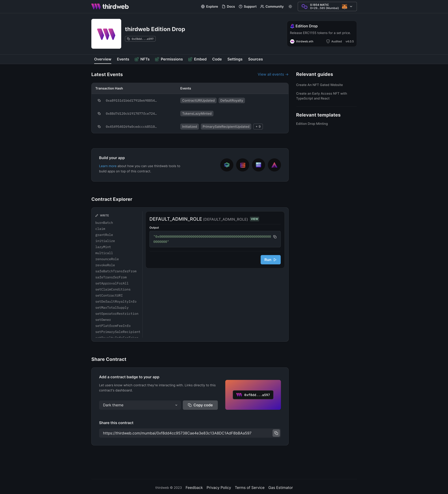448x494 pixels.
Task: Copy the 0xa89151d1 transaction hash
Action: (x=99, y=101)
